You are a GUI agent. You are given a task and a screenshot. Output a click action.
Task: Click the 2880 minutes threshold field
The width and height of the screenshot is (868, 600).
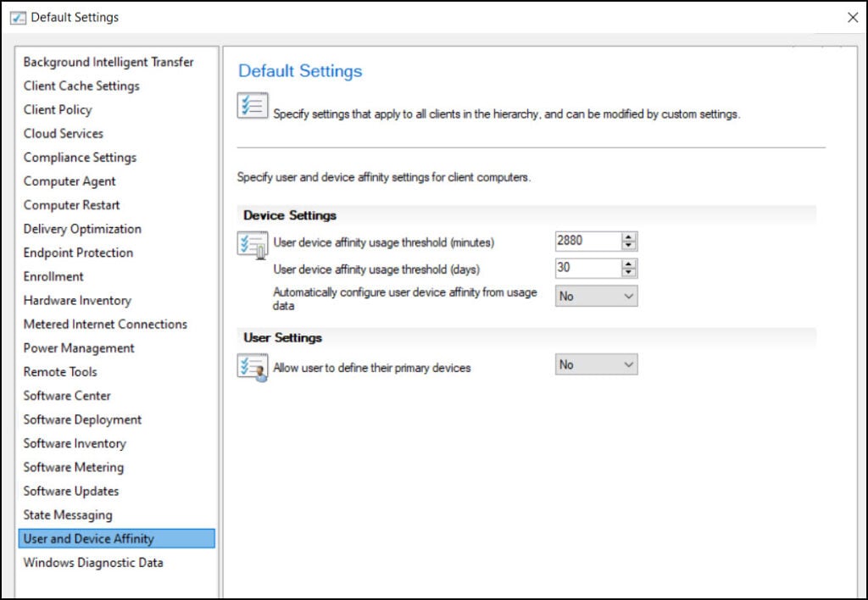point(588,241)
